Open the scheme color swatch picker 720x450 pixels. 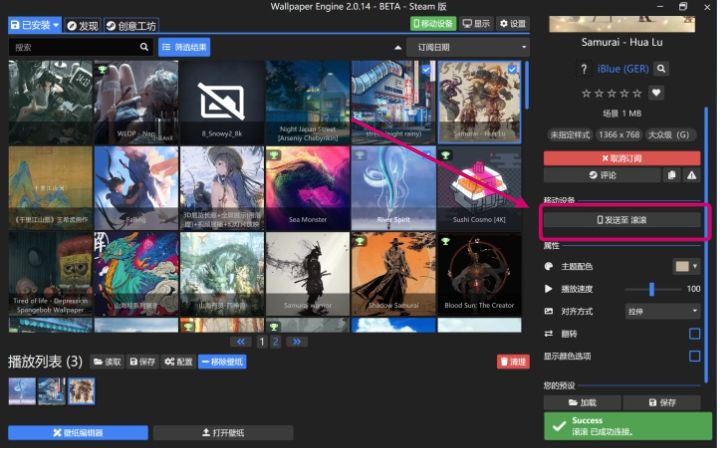pyautogui.click(x=682, y=266)
